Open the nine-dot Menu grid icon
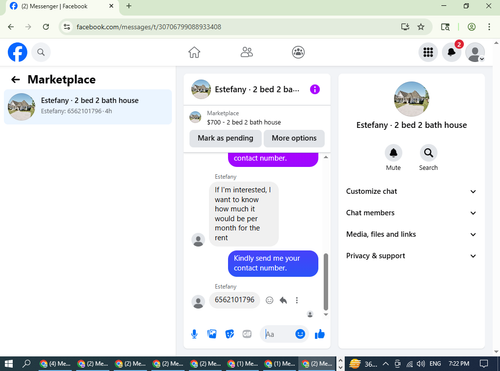The height and width of the screenshot is (371, 500). [x=428, y=52]
